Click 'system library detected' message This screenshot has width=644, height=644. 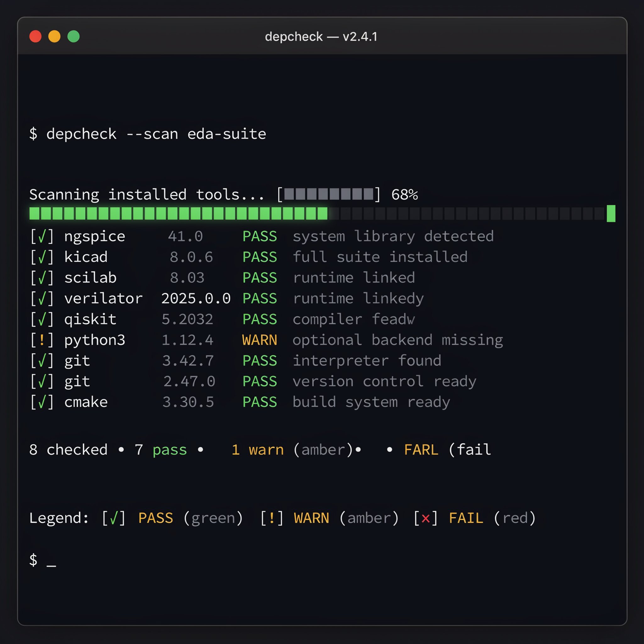click(x=393, y=237)
